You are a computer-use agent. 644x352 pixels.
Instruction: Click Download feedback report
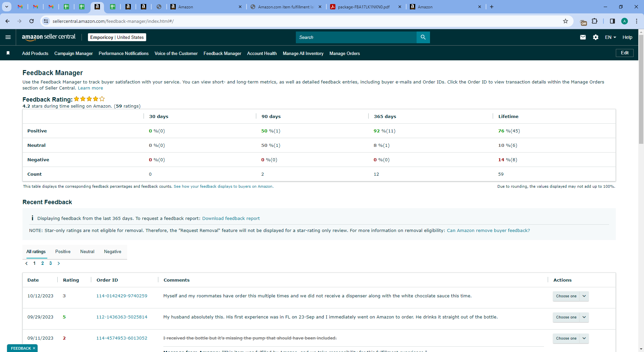click(231, 219)
